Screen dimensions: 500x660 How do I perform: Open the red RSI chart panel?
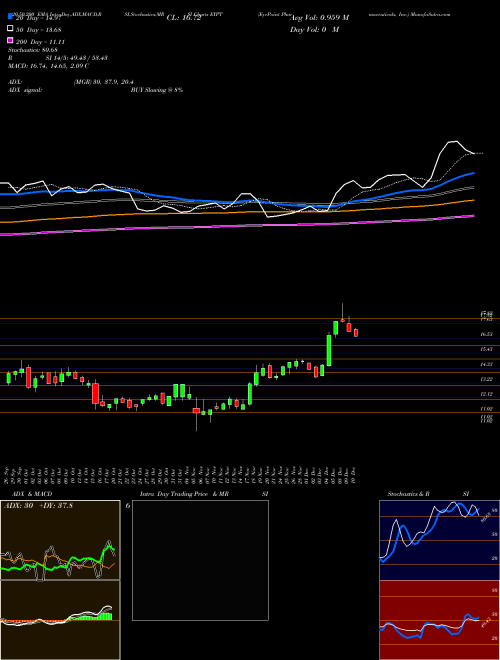click(x=439, y=620)
